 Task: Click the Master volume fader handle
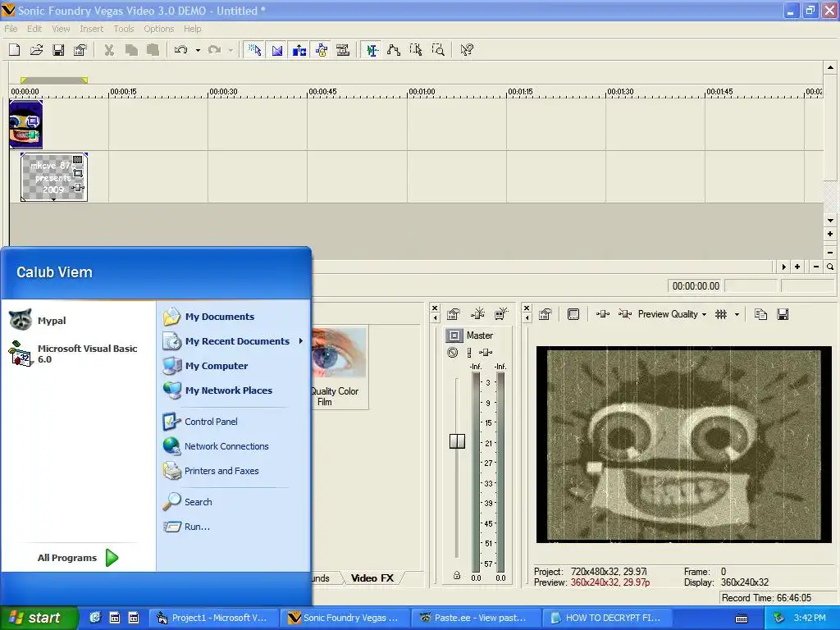point(457,441)
